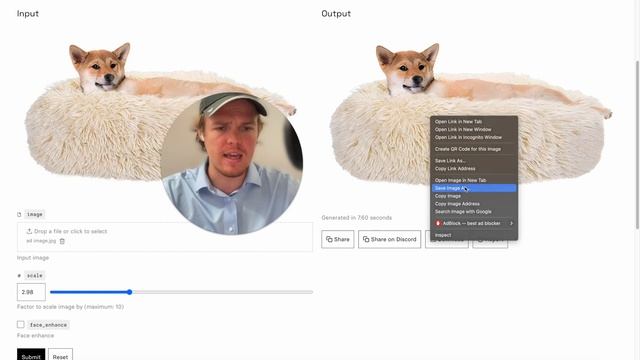Click the Reset button
640x360 pixels.
click(60, 354)
